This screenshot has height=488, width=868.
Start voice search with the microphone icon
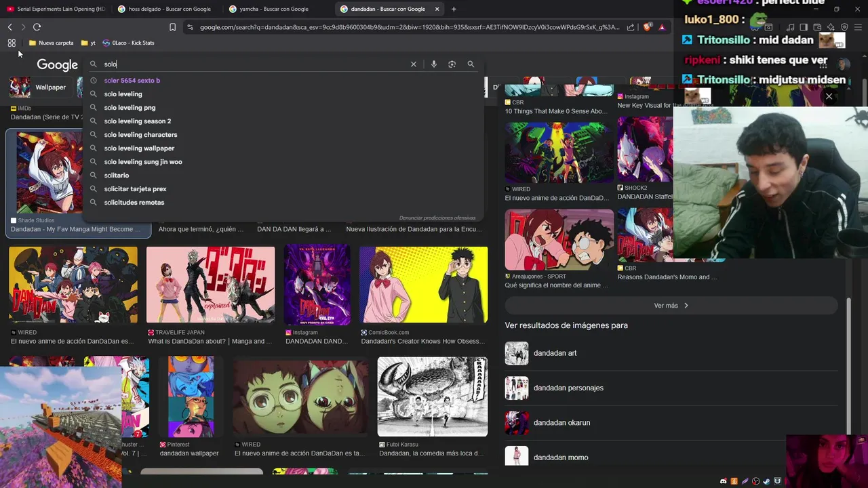pyautogui.click(x=434, y=64)
